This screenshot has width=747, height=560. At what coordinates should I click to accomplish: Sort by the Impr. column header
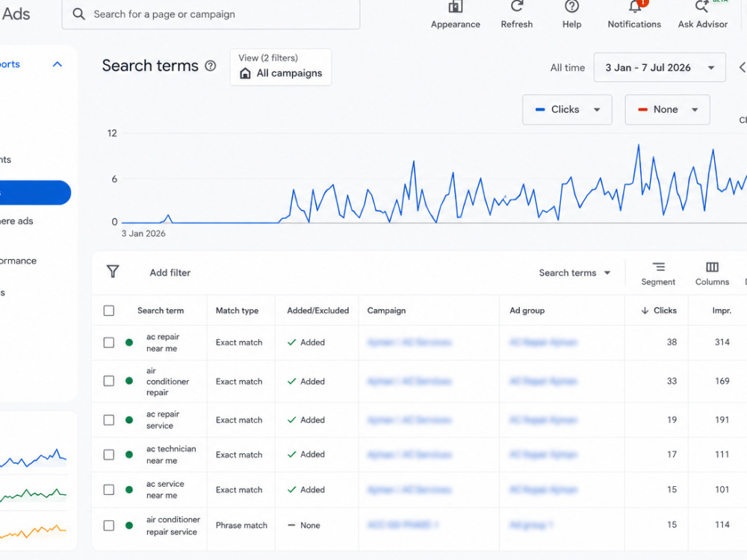pyautogui.click(x=722, y=311)
